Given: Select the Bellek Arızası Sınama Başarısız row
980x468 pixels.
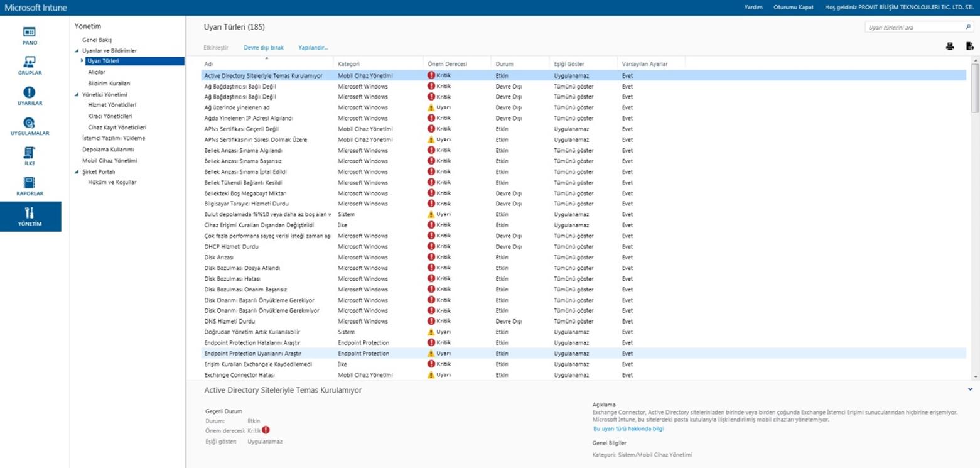Looking at the screenshot, I should (584, 161).
